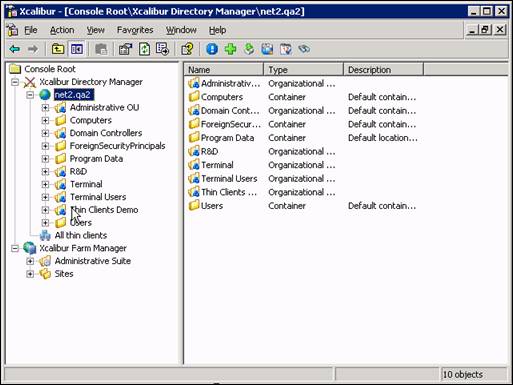
Task: Select net2.qa2 domain in tree
Action: click(74, 95)
